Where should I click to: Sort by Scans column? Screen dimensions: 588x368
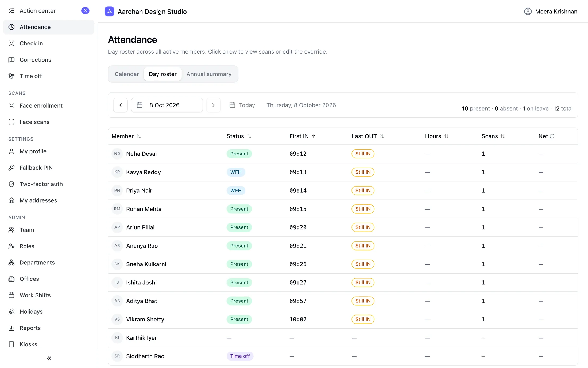coord(493,136)
